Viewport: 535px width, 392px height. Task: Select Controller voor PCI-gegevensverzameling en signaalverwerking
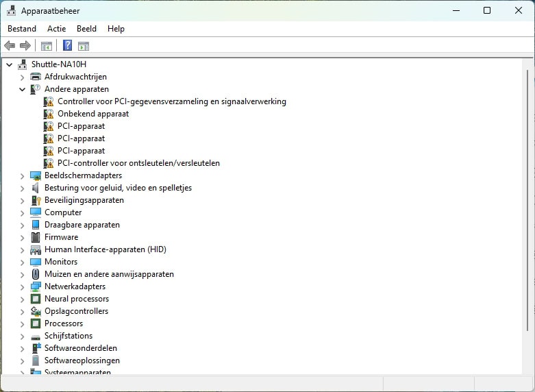pos(171,101)
